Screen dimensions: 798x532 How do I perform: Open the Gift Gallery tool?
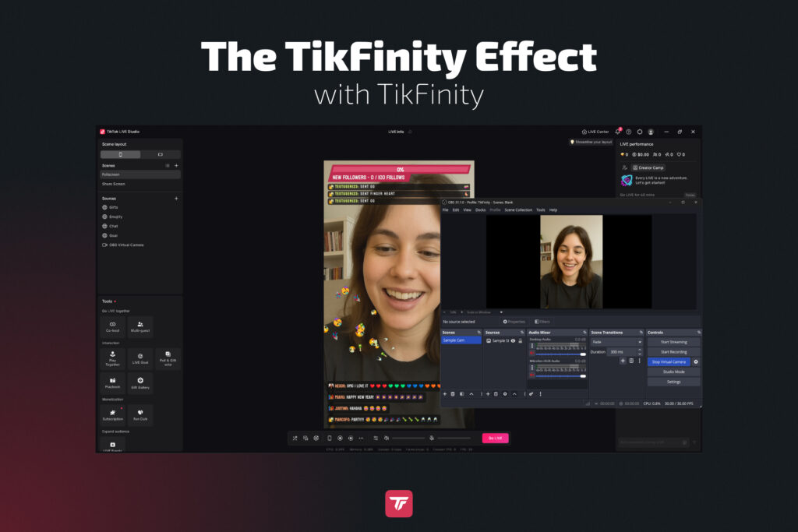[140, 382]
